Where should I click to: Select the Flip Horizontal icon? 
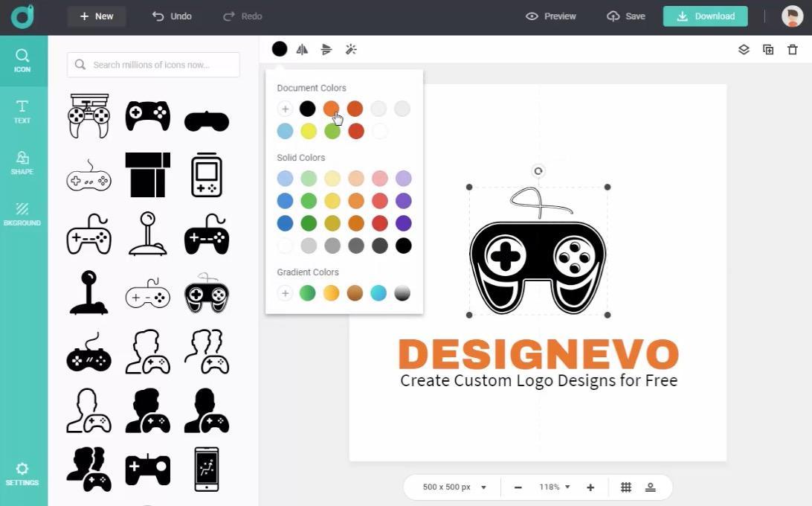[302, 49]
